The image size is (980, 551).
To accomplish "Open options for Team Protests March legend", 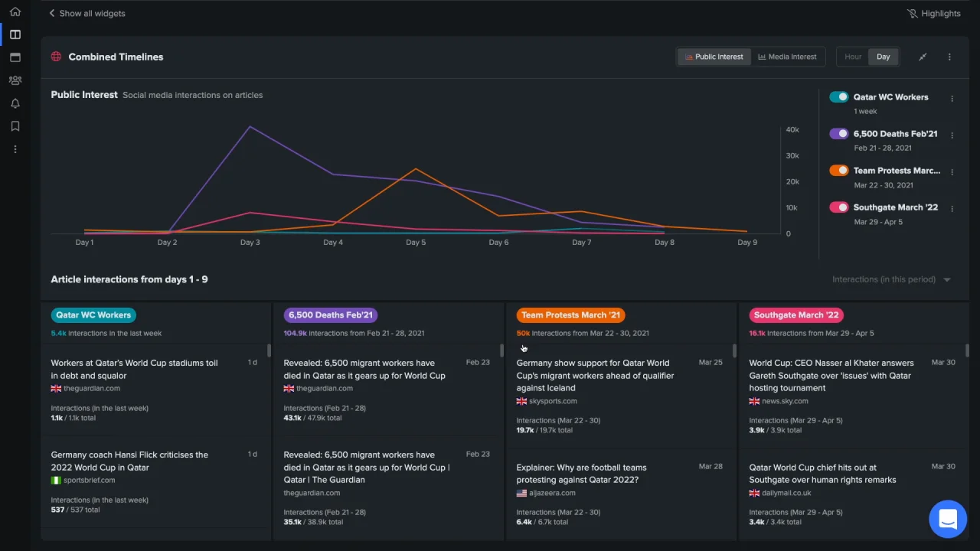I will 952,172.
